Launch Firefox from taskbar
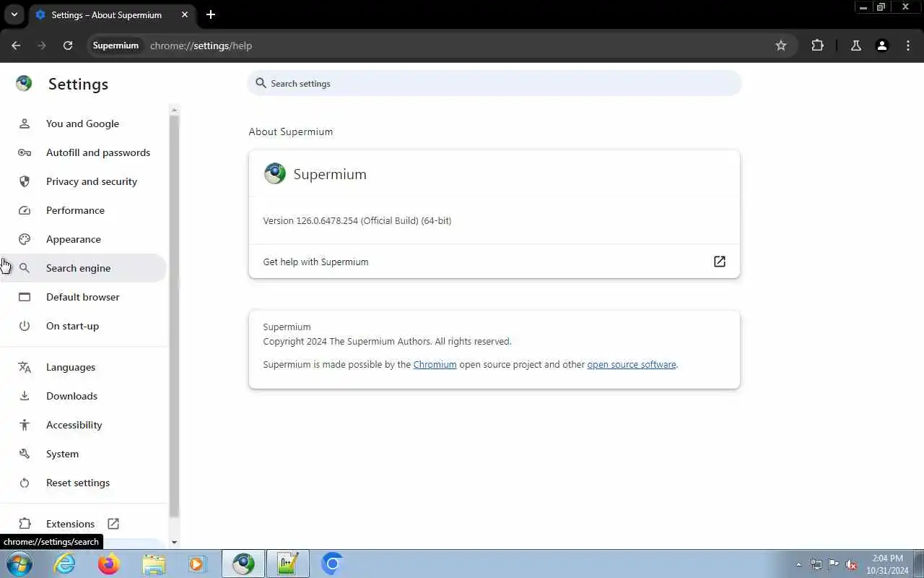 coord(109,564)
